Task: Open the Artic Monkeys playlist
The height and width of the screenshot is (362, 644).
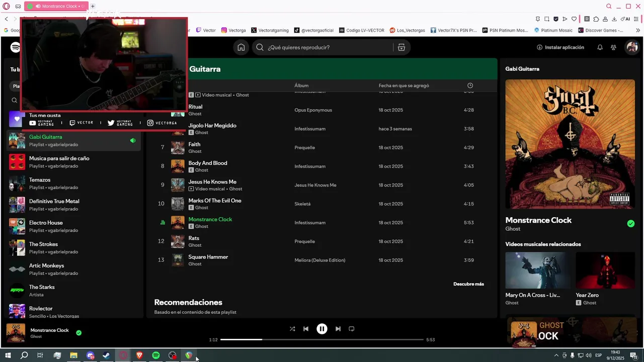Action: [x=73, y=269]
